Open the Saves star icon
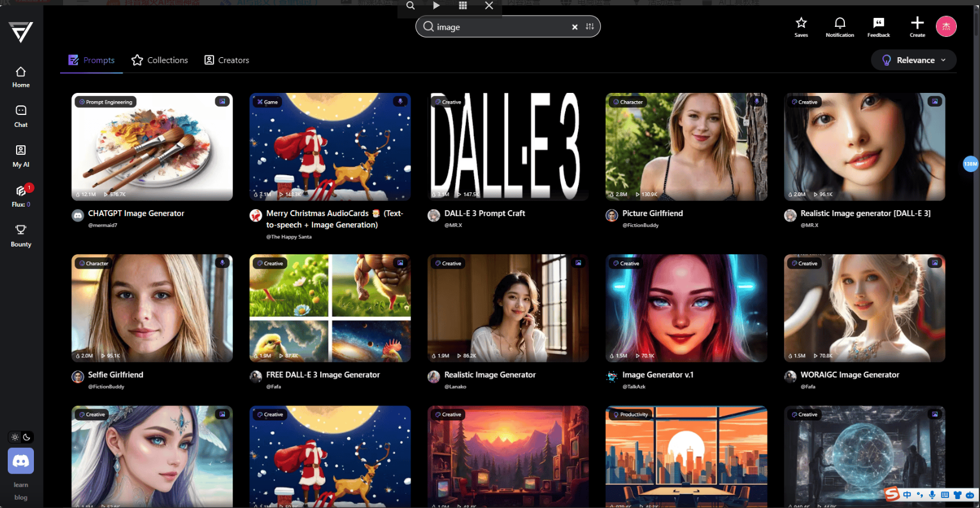 pos(801,27)
